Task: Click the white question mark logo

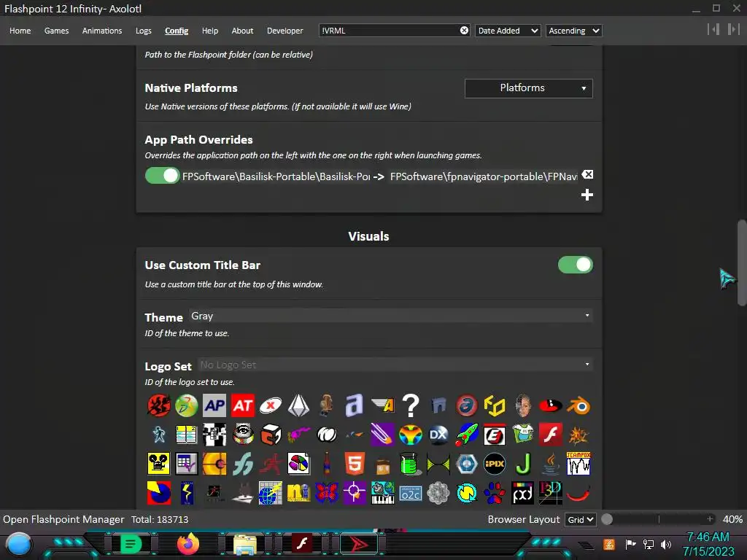Action: point(411,405)
